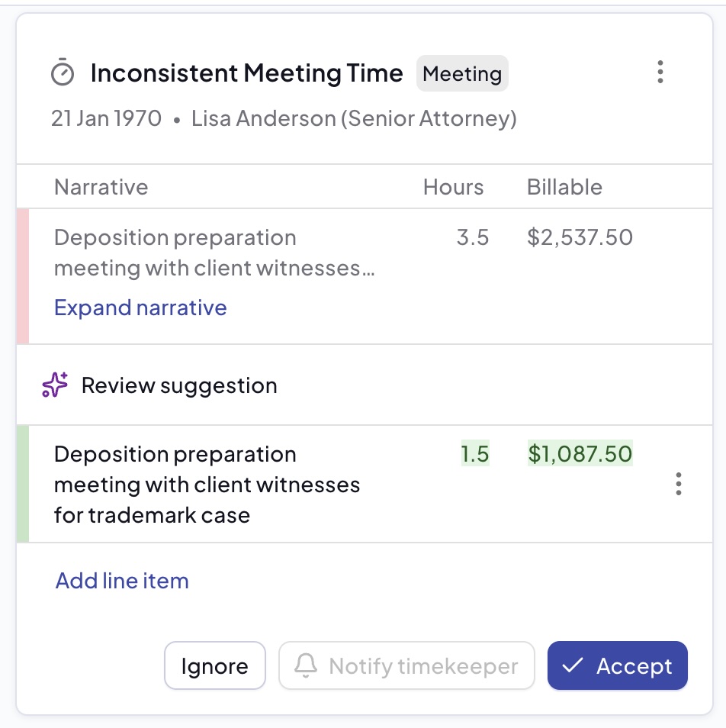Click the Hours column header

click(453, 188)
